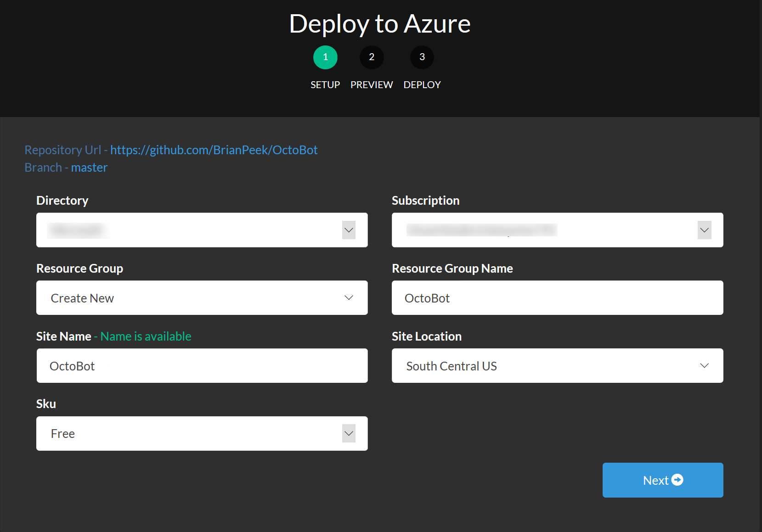Click the arrow icon inside the Next button
This screenshot has height=532, width=762.
pos(677,480)
